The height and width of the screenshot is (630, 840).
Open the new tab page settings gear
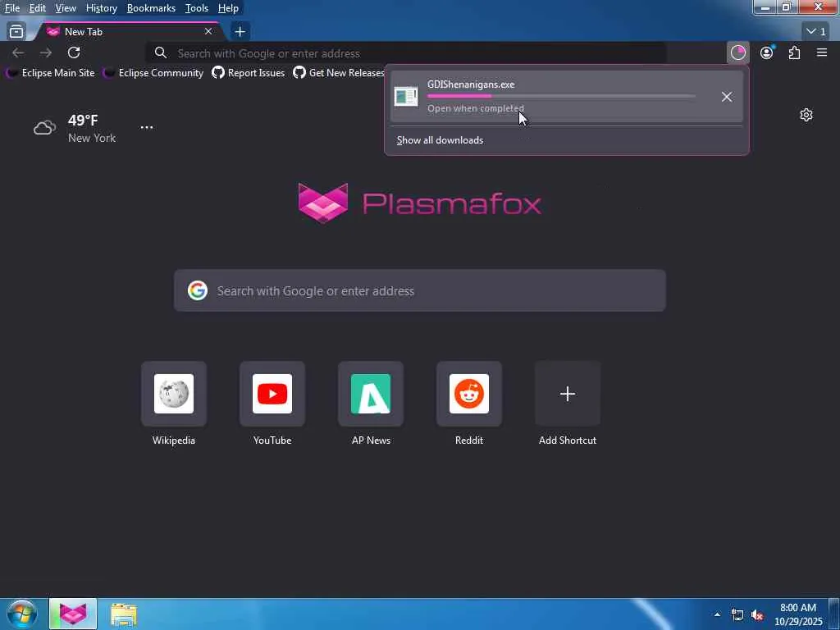tap(806, 115)
